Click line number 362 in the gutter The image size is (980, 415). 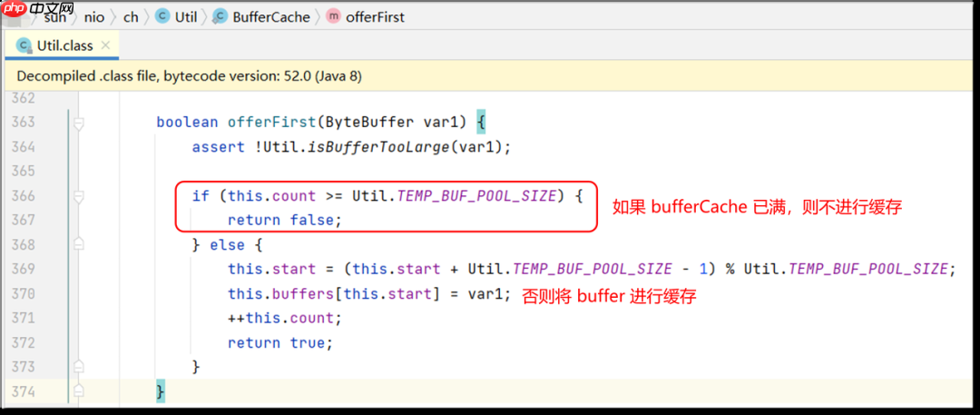point(24,98)
